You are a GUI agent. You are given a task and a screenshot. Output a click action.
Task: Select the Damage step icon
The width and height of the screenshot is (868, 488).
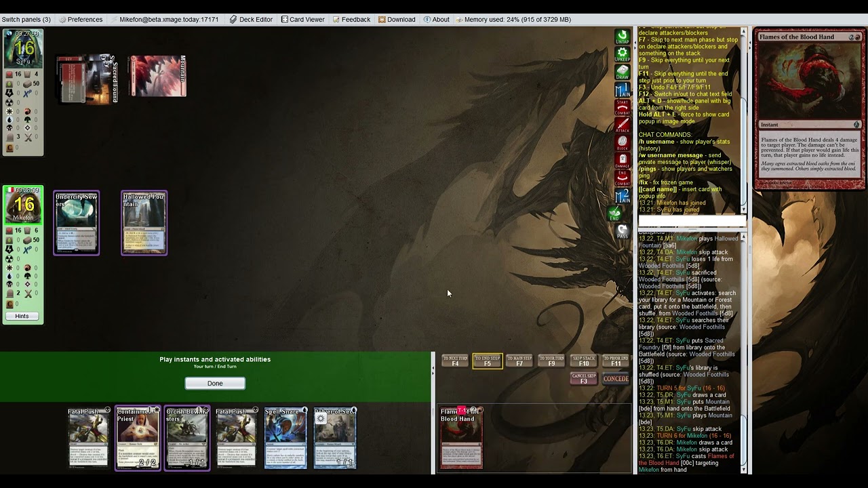click(x=622, y=161)
